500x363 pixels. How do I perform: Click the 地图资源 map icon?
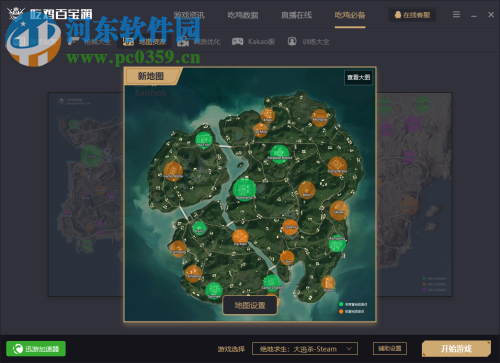(128, 41)
